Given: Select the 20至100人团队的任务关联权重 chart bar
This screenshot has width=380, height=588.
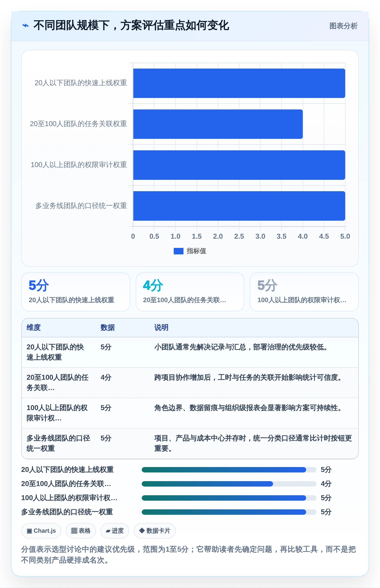Looking at the screenshot, I should point(218,124).
